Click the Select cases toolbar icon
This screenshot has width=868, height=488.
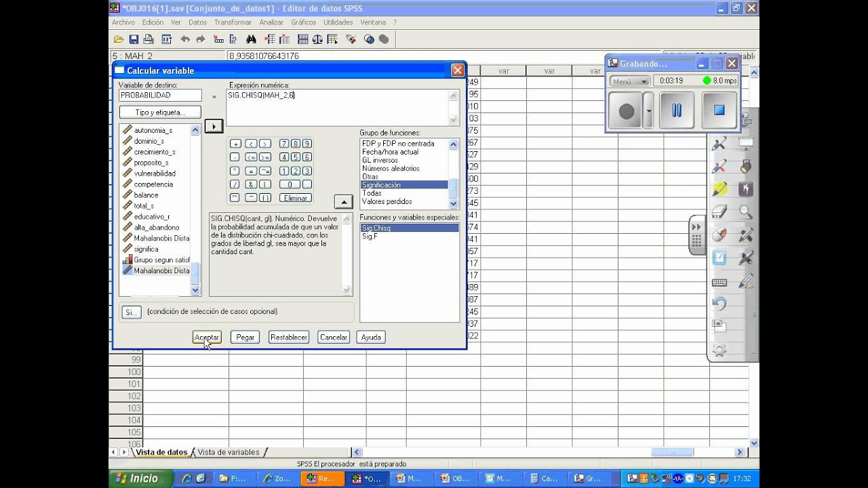pyautogui.click(x=334, y=39)
